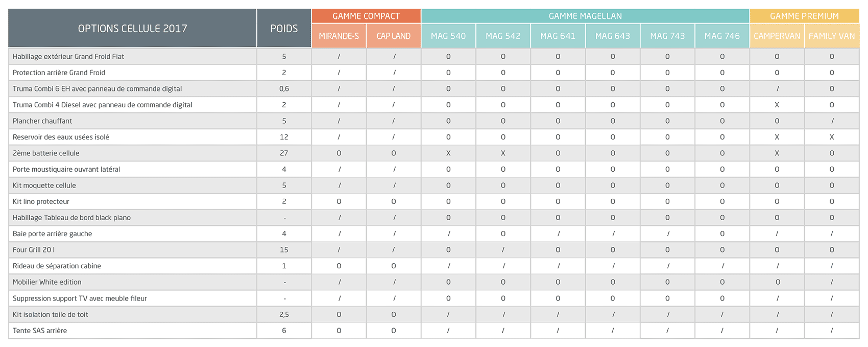The height and width of the screenshot is (347, 868).
Task: Select the Tente SAS arrière row label
Action: click(40, 331)
